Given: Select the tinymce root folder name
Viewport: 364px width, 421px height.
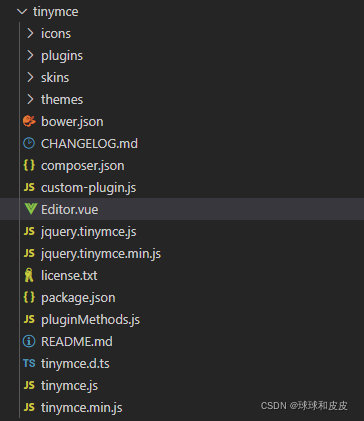Looking at the screenshot, I should [56, 12].
